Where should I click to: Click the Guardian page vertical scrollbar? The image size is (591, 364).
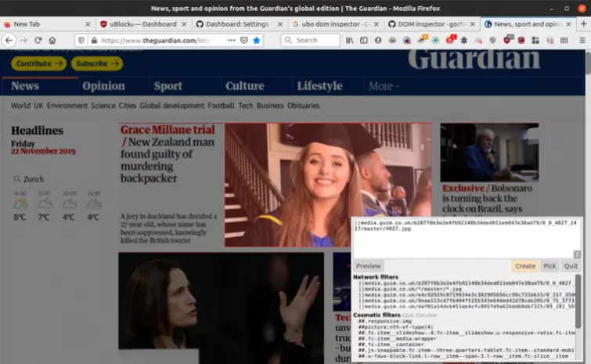(588, 63)
